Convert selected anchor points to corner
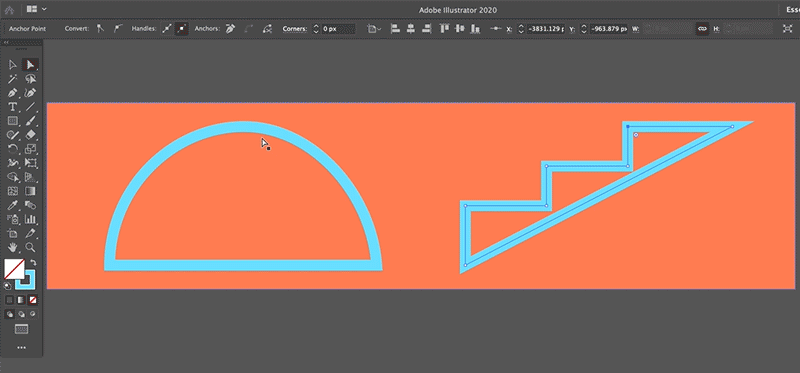The width and height of the screenshot is (800, 373). 101,29
